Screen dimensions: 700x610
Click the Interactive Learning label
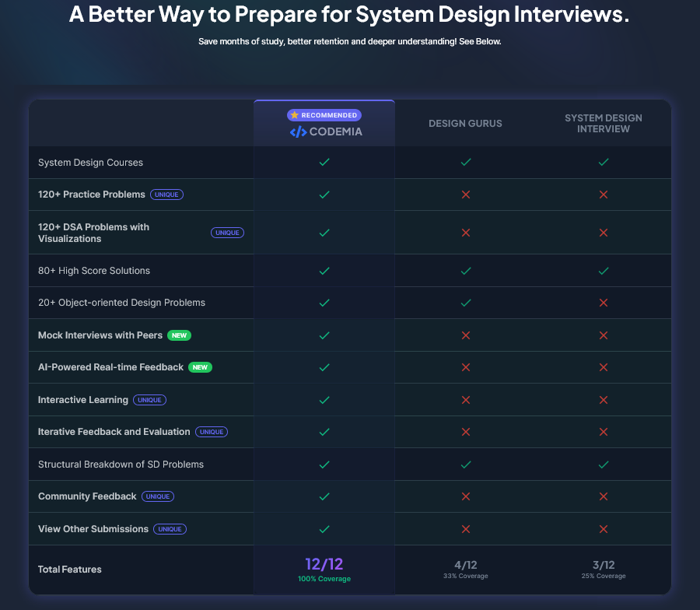pos(83,400)
